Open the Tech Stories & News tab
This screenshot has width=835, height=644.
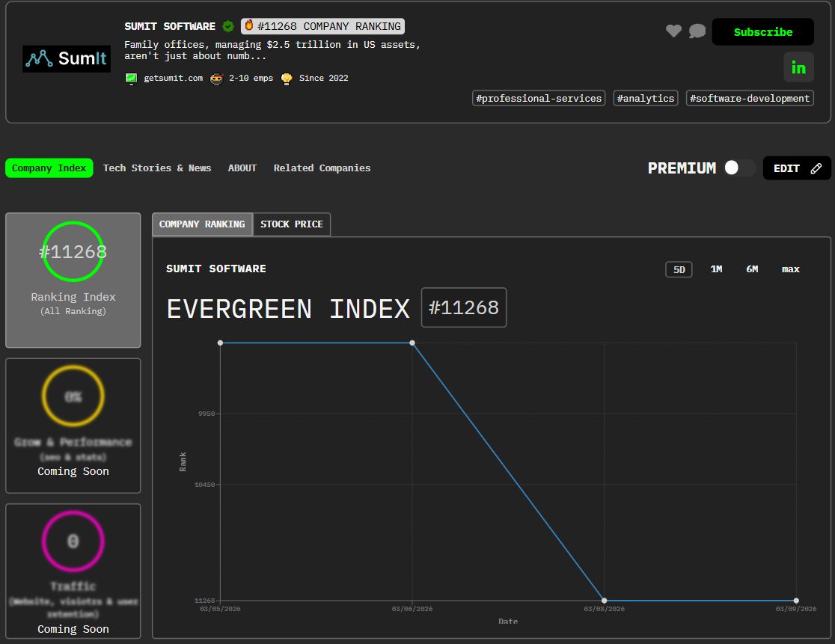(157, 168)
